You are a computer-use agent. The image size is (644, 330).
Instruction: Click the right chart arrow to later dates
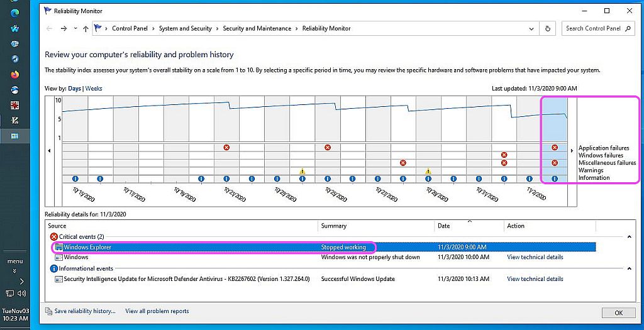[x=572, y=151]
